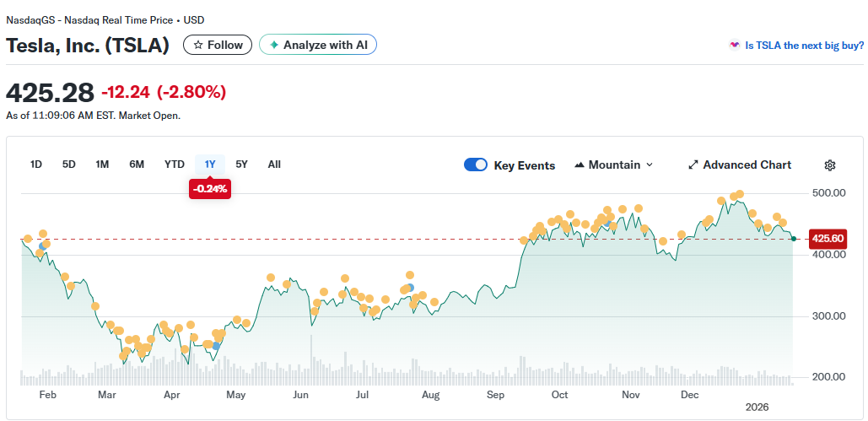Click the Follow star button
This screenshot has width=868, height=421.
[x=218, y=45]
